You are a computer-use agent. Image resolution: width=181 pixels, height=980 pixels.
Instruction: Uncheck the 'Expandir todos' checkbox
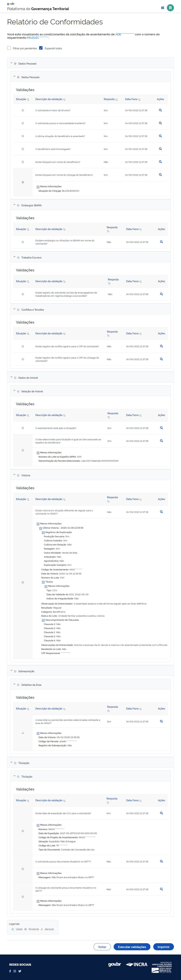coord(41,48)
